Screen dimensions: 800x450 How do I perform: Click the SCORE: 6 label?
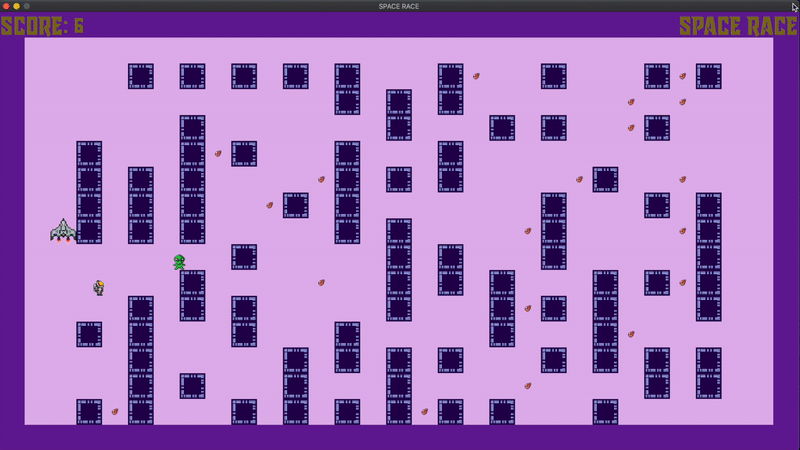(x=42, y=26)
